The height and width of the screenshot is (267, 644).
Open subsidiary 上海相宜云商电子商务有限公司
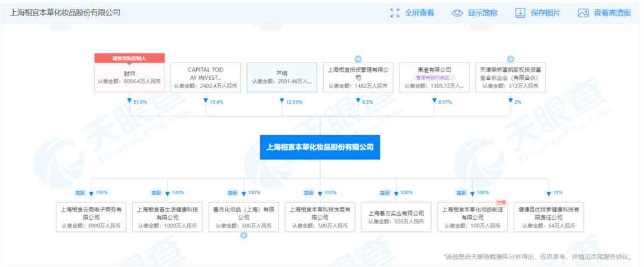coord(91,217)
